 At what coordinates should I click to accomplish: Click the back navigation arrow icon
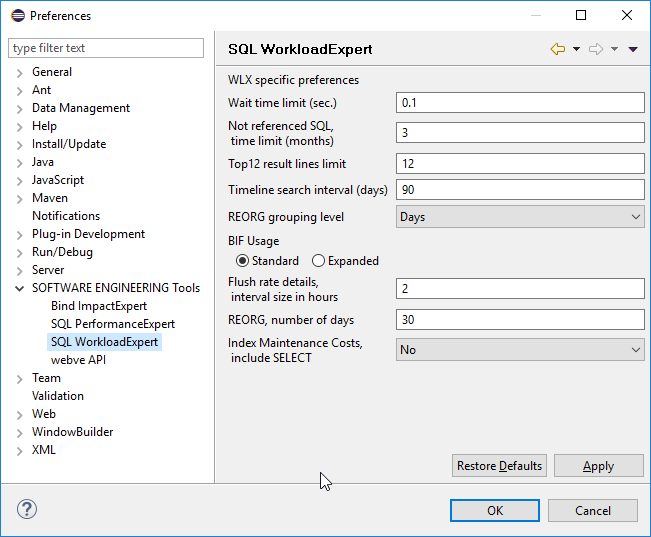tap(558, 49)
